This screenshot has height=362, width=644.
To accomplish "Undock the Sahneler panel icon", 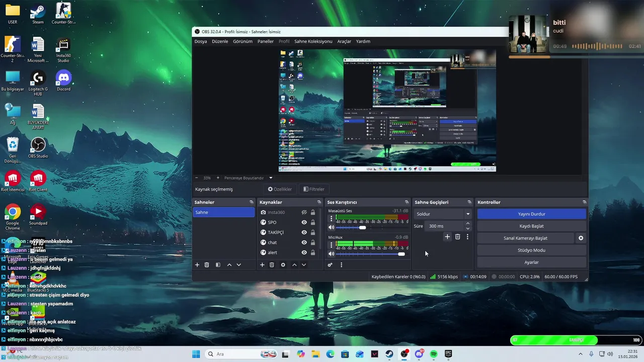I will 252,202.
